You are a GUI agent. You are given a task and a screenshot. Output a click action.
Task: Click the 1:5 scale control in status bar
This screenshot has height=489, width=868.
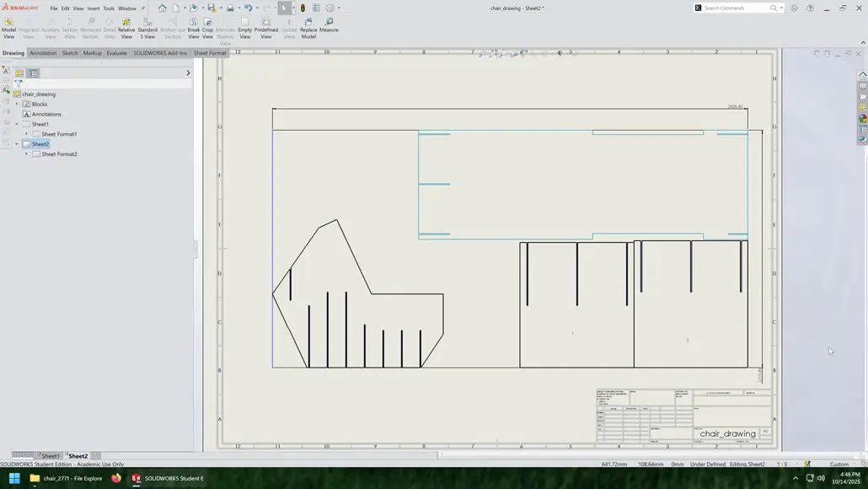point(781,464)
